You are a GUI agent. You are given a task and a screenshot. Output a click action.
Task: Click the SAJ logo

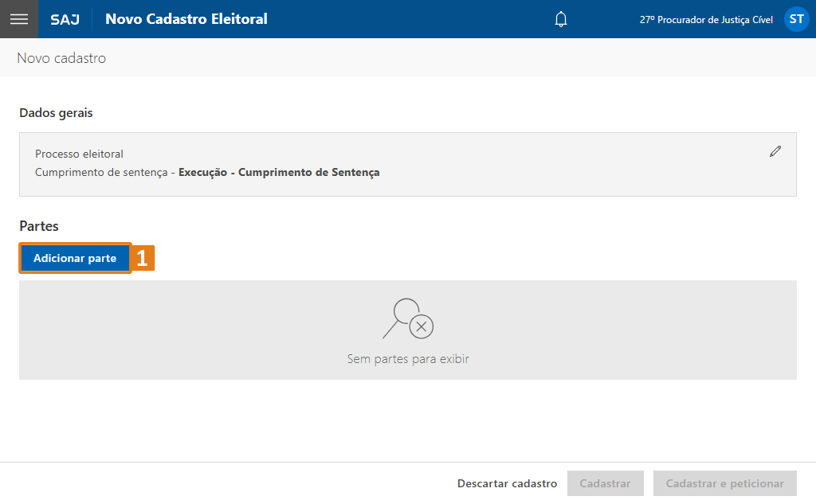coord(64,19)
